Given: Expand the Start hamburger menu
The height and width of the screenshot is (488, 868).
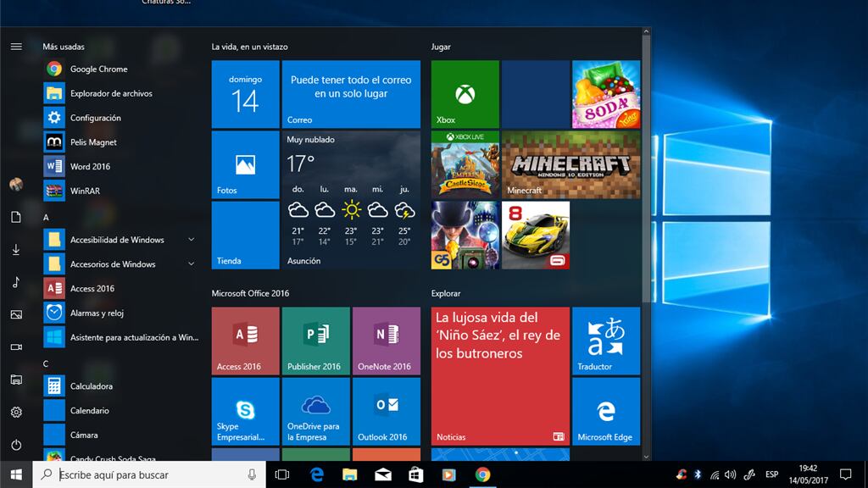Looking at the screenshot, I should 16,47.
